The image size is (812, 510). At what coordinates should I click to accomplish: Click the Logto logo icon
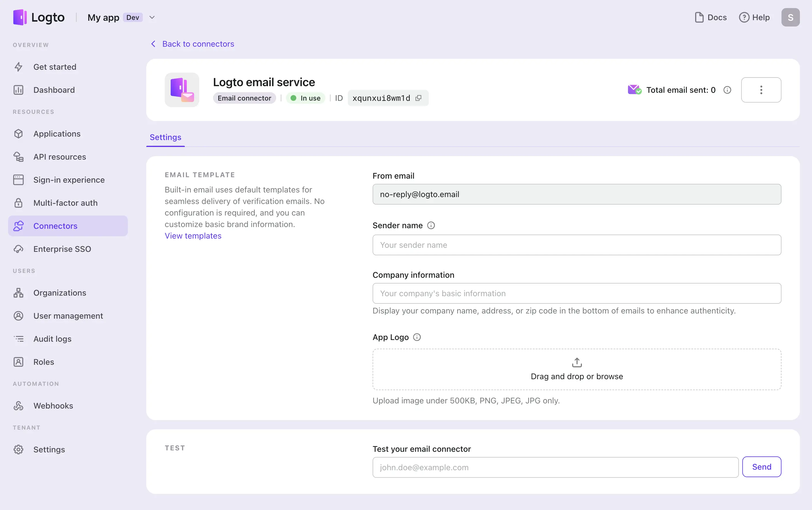click(x=20, y=17)
